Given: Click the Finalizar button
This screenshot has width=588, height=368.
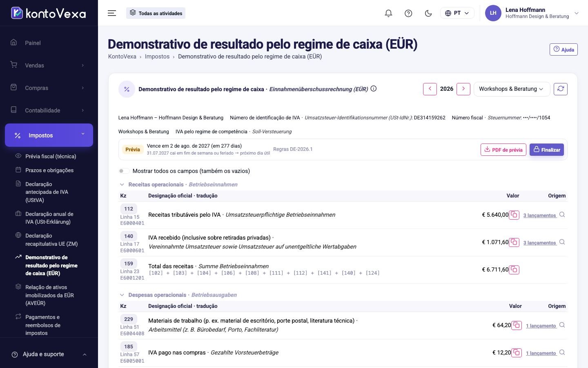Looking at the screenshot, I should click(547, 150).
